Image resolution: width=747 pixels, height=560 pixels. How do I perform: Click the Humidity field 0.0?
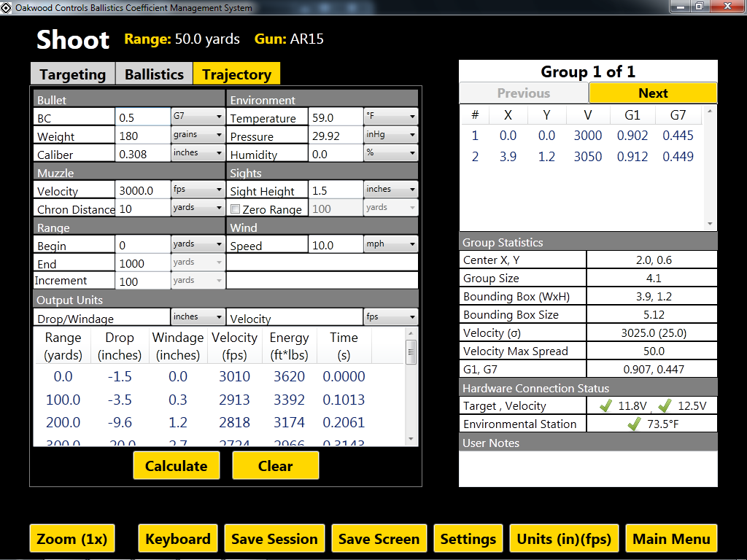tap(336, 154)
